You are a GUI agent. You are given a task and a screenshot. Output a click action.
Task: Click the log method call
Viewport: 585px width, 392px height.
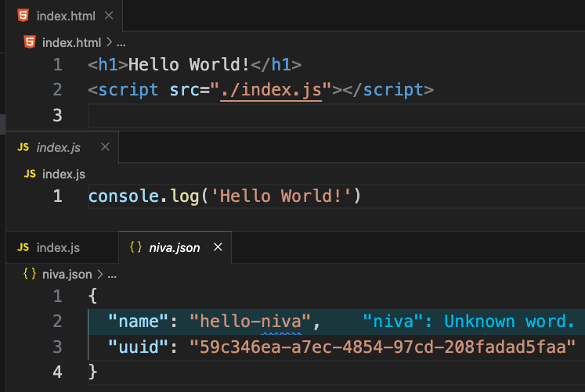point(185,196)
